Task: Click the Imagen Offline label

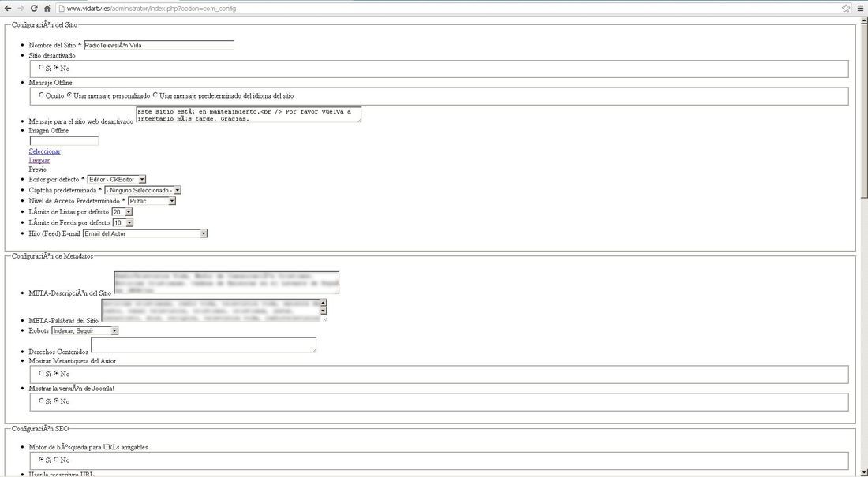Action: point(49,131)
